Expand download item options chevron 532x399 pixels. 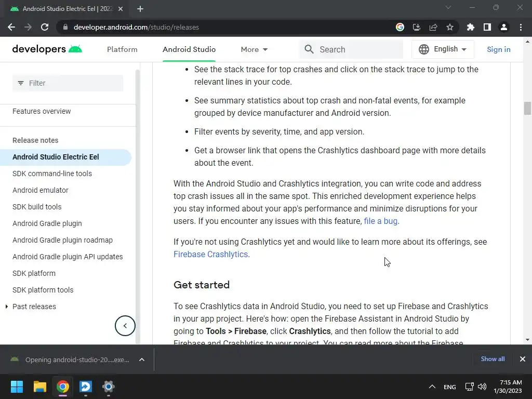click(x=142, y=360)
